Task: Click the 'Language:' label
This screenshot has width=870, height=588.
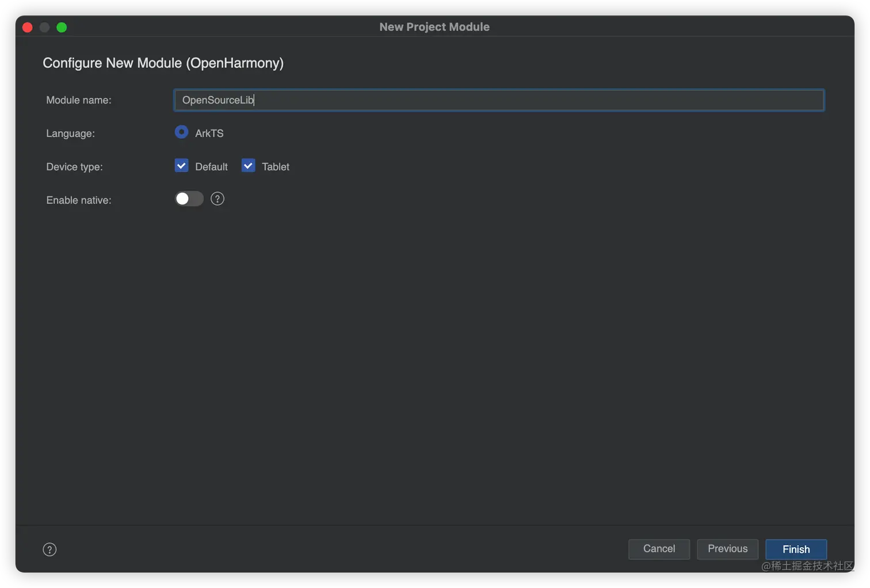Action: (70, 133)
